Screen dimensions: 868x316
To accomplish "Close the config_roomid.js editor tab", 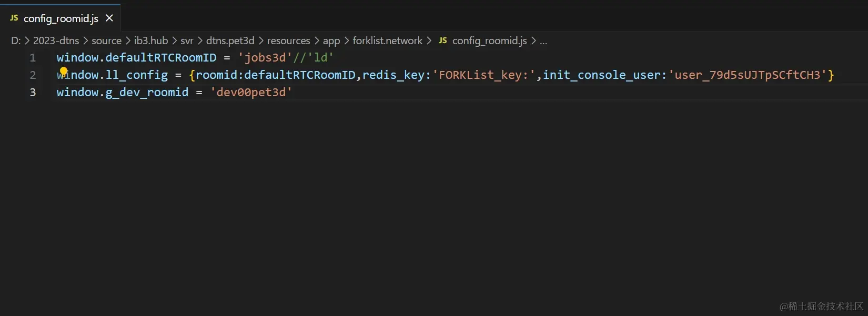I will point(109,18).
